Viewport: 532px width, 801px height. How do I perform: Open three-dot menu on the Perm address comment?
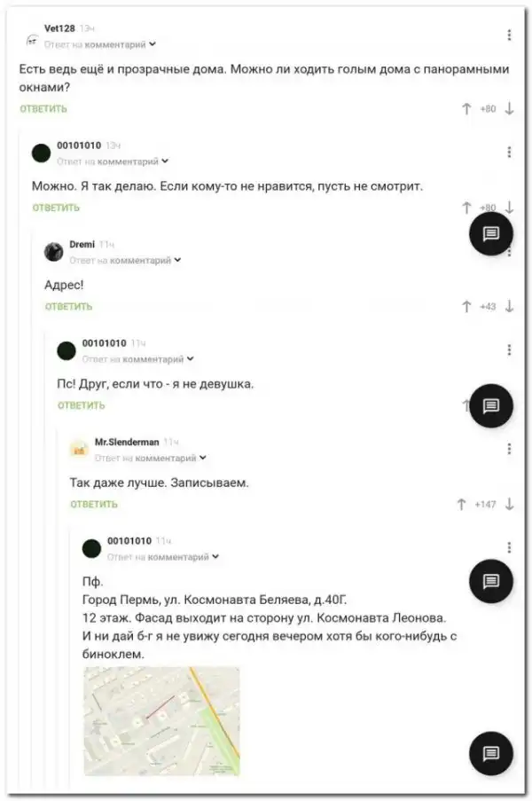(509, 547)
